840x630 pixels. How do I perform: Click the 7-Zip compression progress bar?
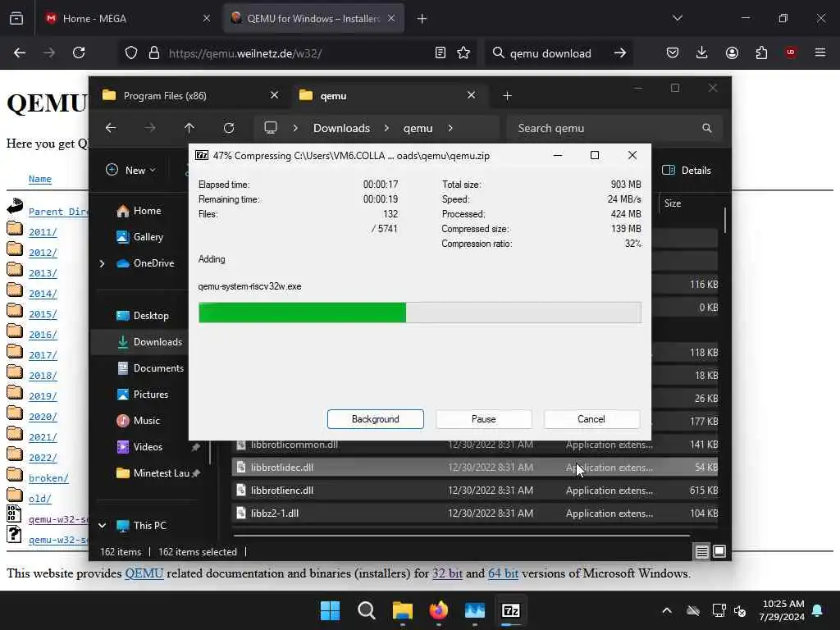click(419, 313)
